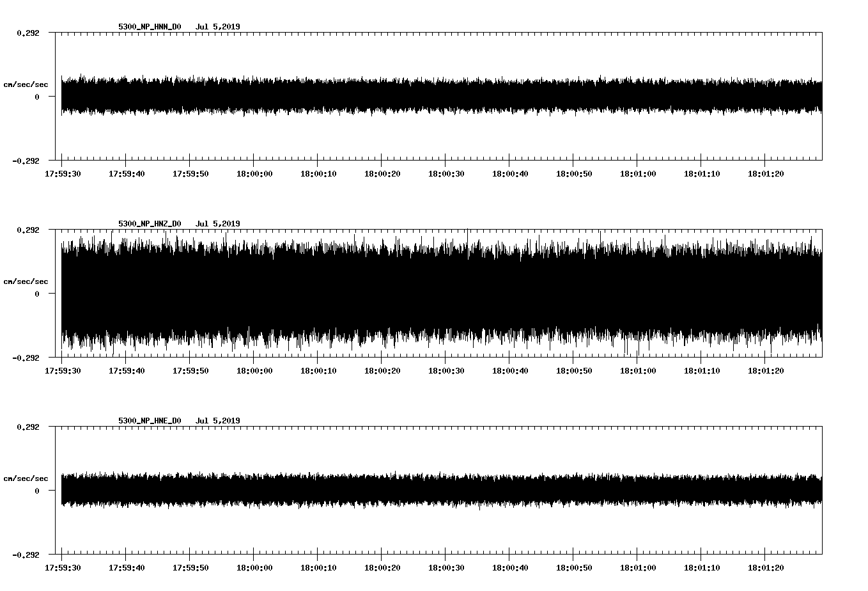Screen dimensions: 868x591
Task: Click the 0.292 top axis value on HNN plot
Action: tap(28, 33)
